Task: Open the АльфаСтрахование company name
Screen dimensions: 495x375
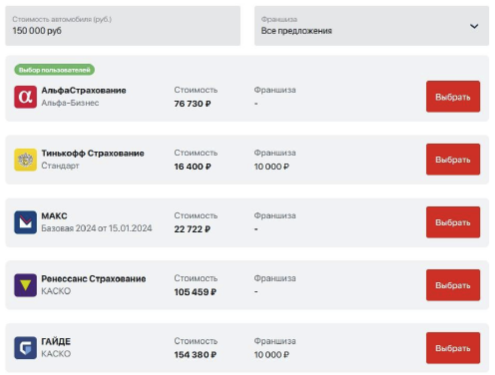Action: coord(84,90)
